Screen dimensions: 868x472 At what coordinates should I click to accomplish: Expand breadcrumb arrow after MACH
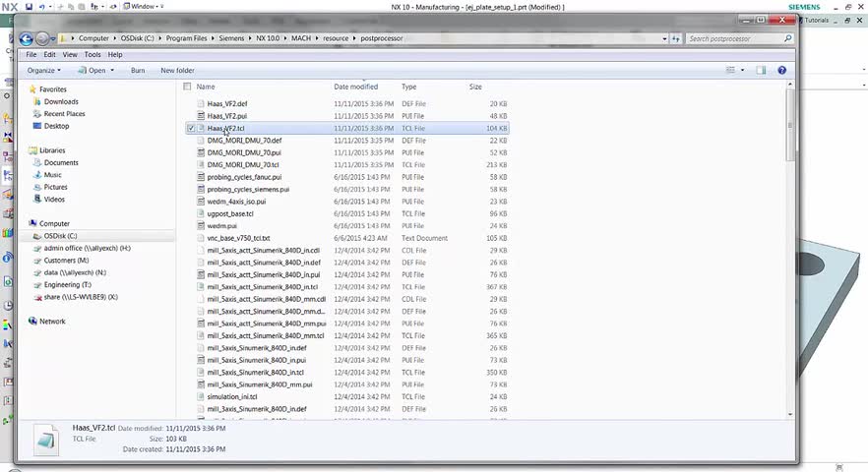point(317,38)
